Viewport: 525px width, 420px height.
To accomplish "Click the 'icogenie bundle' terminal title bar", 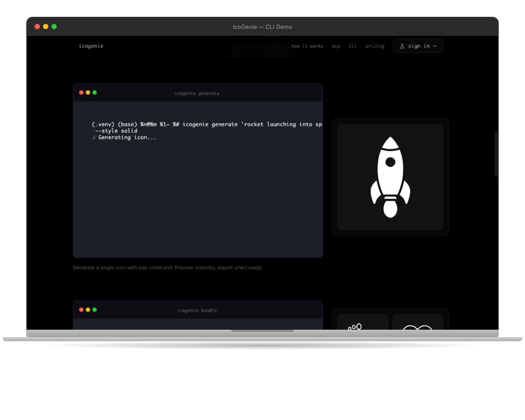I will [197, 310].
